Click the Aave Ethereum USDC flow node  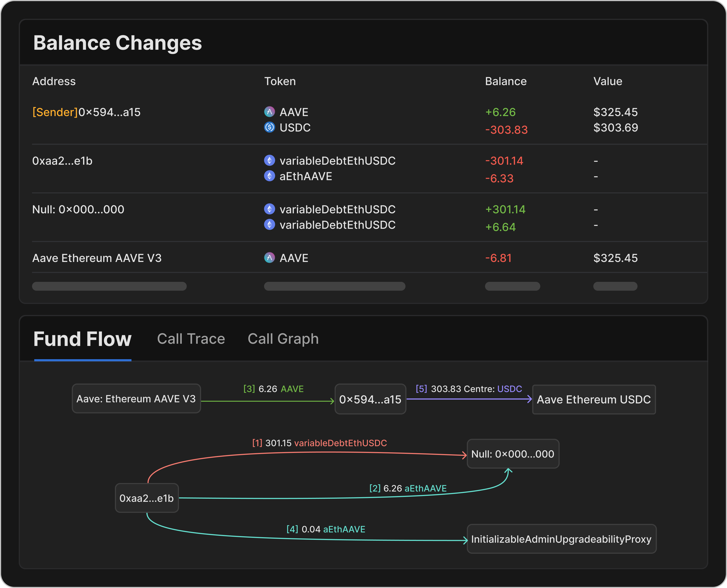594,400
